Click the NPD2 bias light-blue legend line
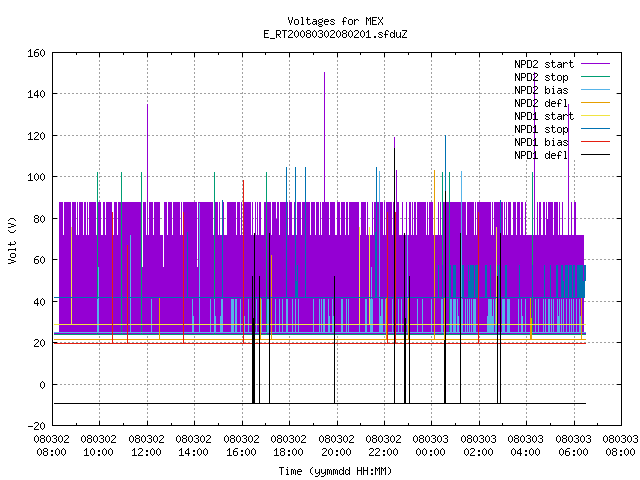 (596, 90)
